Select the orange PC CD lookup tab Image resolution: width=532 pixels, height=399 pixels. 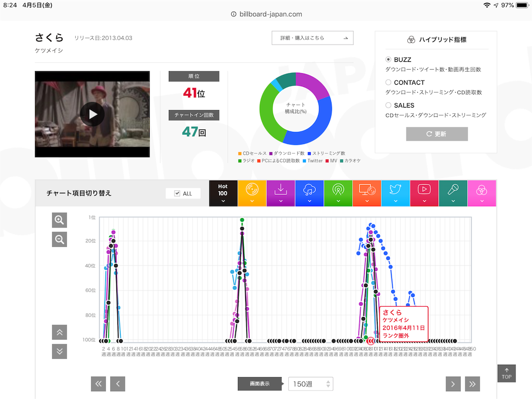367,193
